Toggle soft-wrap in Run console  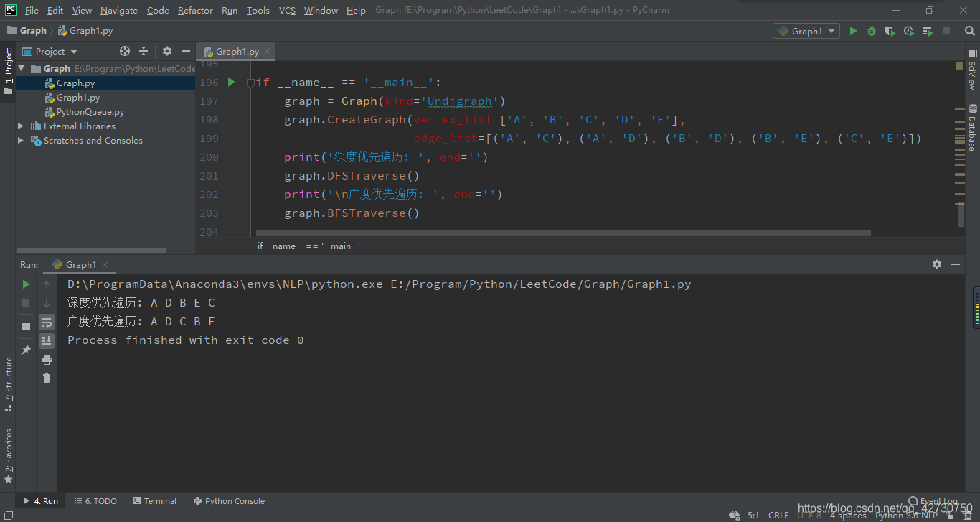coord(47,322)
